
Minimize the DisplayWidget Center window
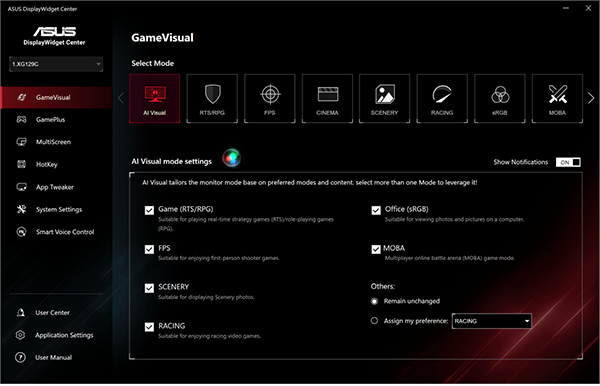566,8
